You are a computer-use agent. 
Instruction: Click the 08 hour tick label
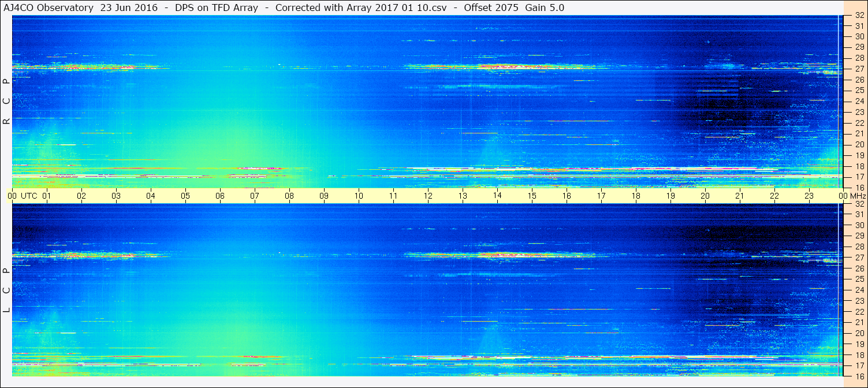(x=289, y=196)
